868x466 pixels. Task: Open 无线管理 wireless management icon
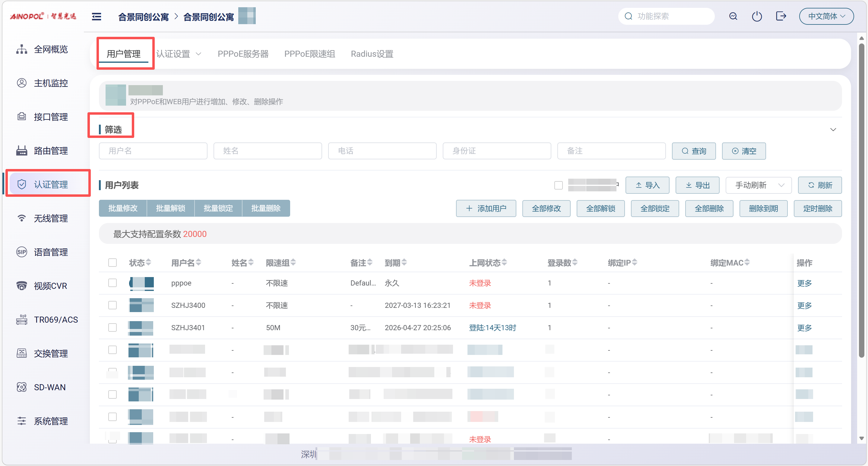pos(22,218)
